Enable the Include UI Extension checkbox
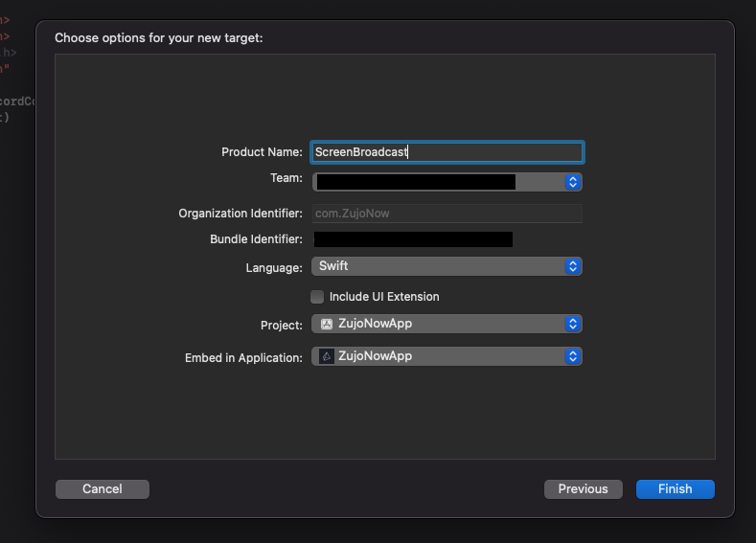 pyautogui.click(x=317, y=297)
